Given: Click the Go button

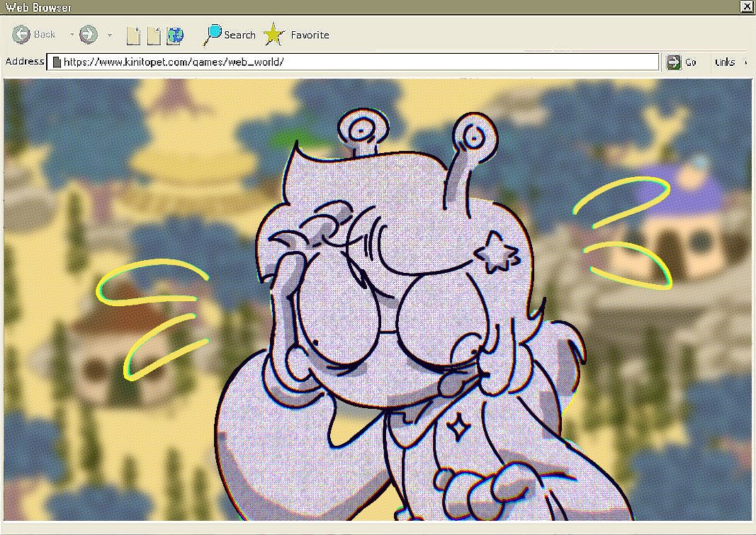Looking at the screenshot, I should coord(682,62).
